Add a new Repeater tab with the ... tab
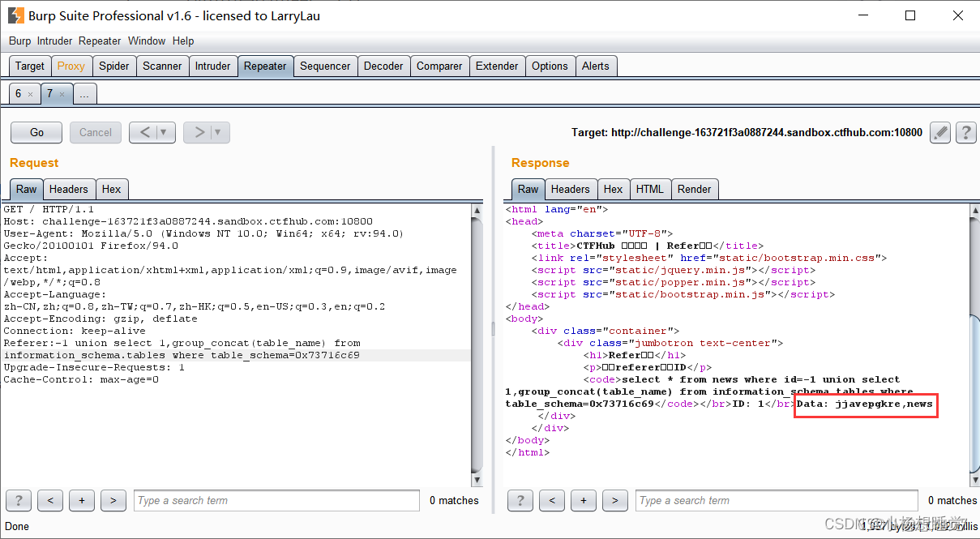The image size is (980, 539). pos(84,94)
